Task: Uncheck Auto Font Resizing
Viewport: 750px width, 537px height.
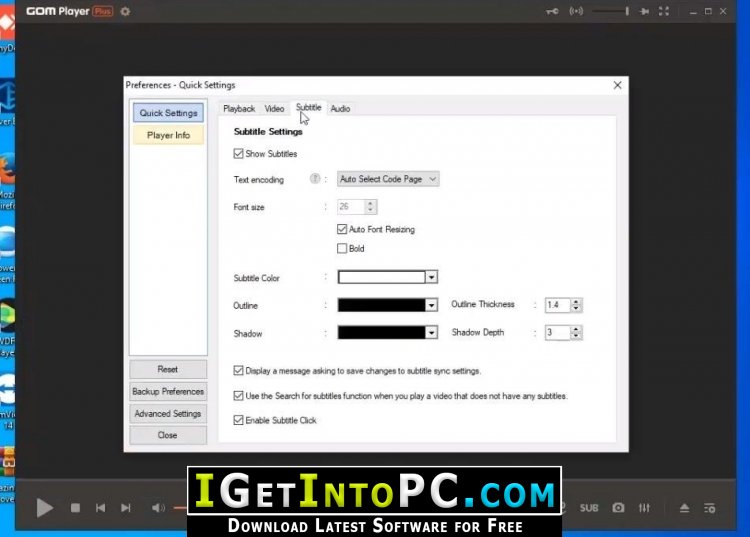Action: (342, 229)
